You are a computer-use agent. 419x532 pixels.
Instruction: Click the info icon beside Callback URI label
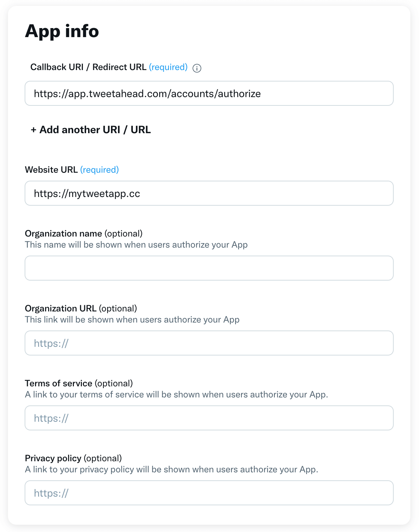pyautogui.click(x=197, y=68)
